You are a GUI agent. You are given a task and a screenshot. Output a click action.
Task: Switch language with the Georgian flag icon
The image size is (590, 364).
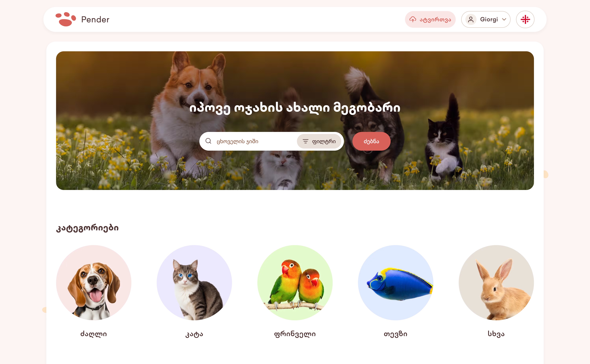pyautogui.click(x=525, y=19)
